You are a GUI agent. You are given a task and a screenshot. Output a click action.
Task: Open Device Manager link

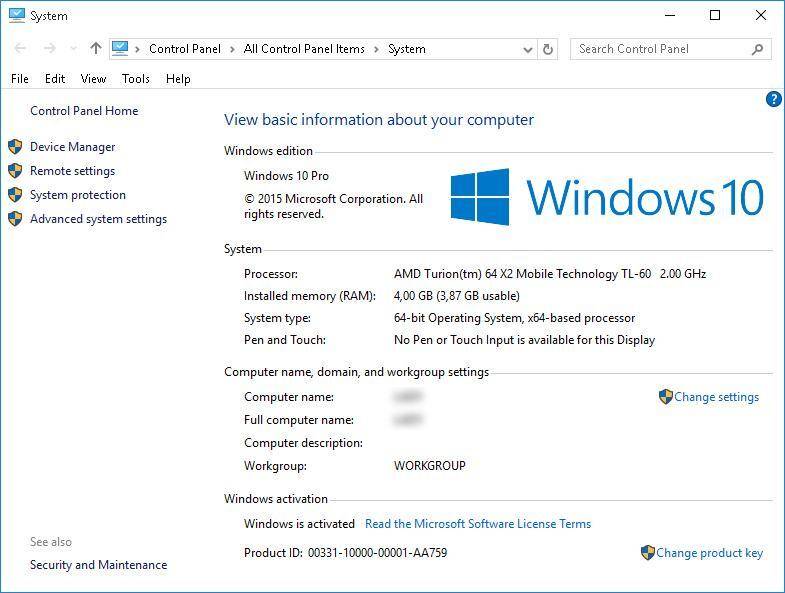(x=73, y=147)
